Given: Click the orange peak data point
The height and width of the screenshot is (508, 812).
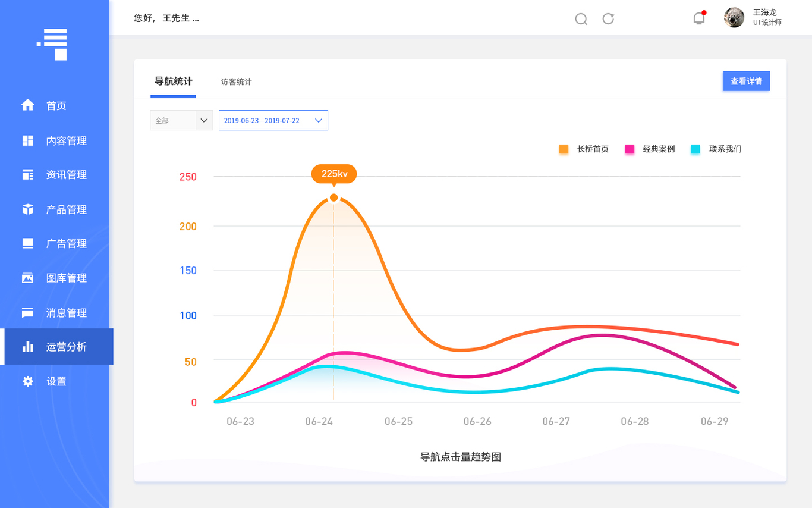Looking at the screenshot, I should coord(333,197).
